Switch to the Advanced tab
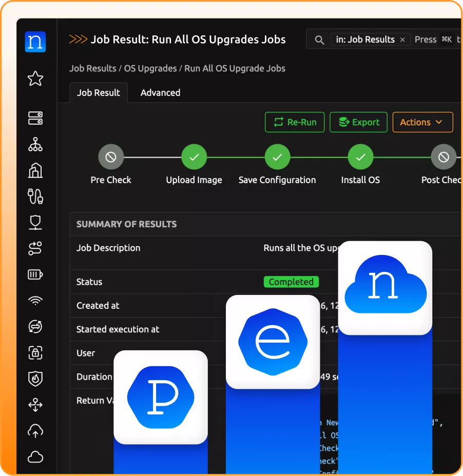The image size is (463, 476). pyautogui.click(x=160, y=93)
